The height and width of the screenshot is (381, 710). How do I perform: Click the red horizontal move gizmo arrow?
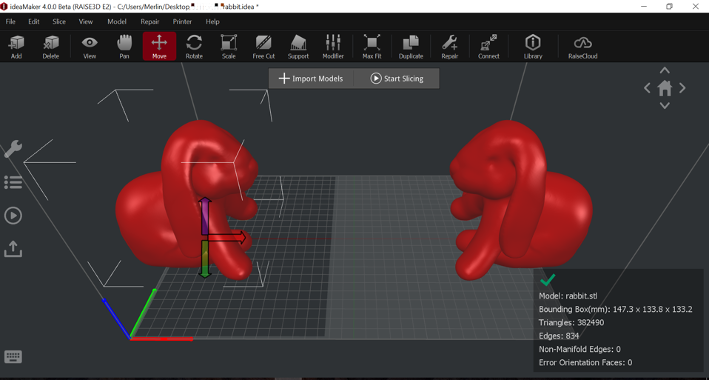tap(228, 237)
